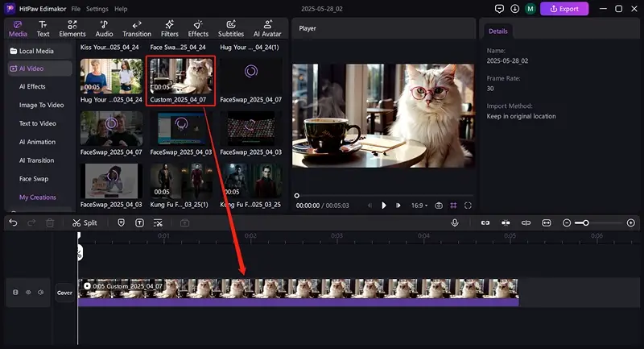Screen dimensions: 644x349
Task: Mute the video track audio
Action: click(41, 293)
